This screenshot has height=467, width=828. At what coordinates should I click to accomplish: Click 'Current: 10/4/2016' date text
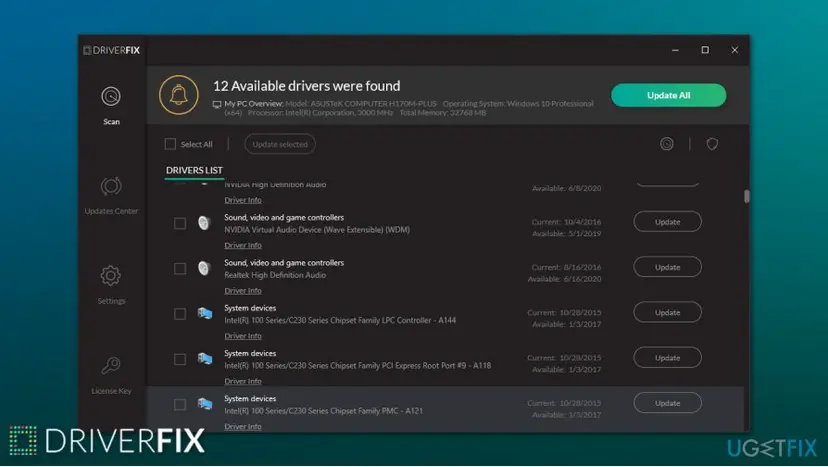point(566,222)
